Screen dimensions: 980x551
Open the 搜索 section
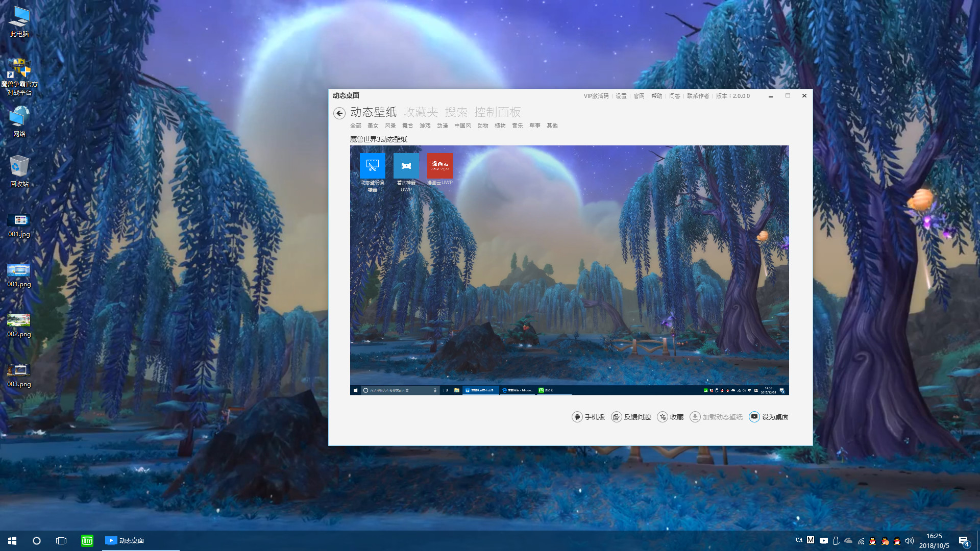point(458,112)
